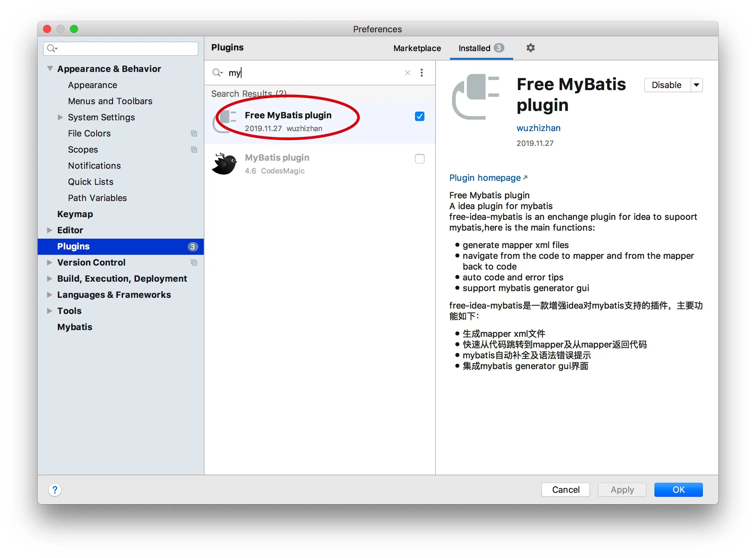Click the help question mark icon

(x=55, y=489)
